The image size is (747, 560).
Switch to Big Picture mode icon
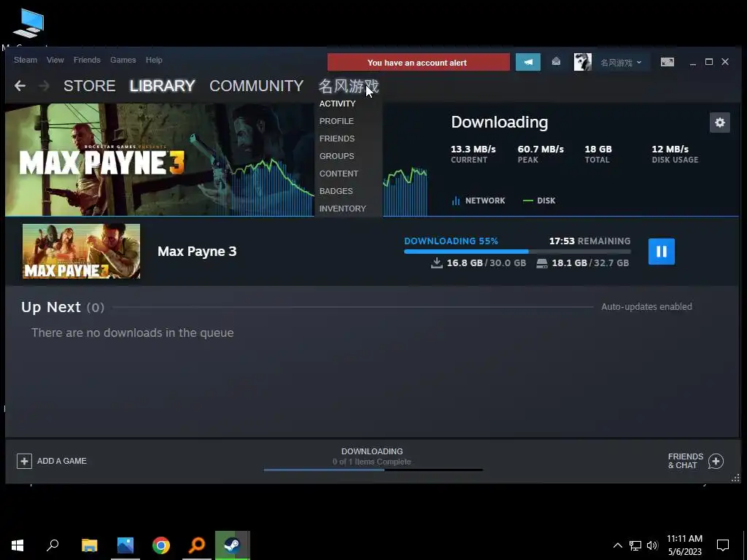(667, 62)
